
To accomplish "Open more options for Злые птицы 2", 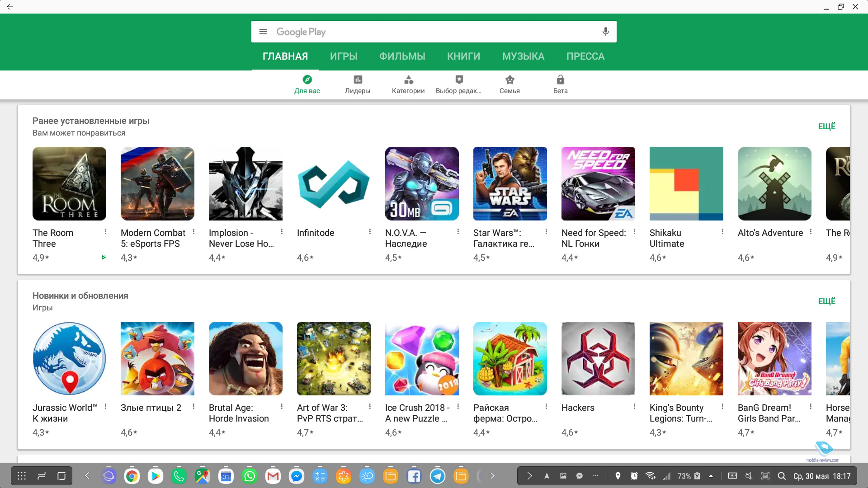I will coord(193,406).
